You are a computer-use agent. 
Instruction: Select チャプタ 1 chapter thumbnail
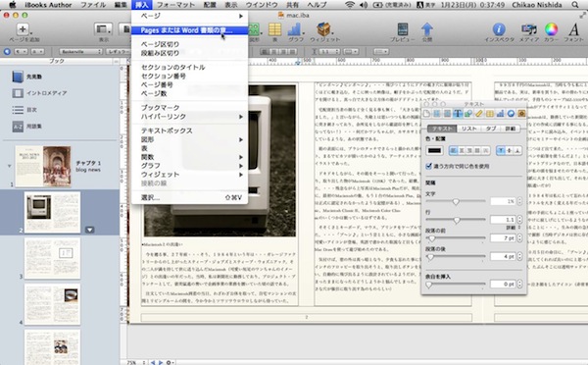pos(43,167)
